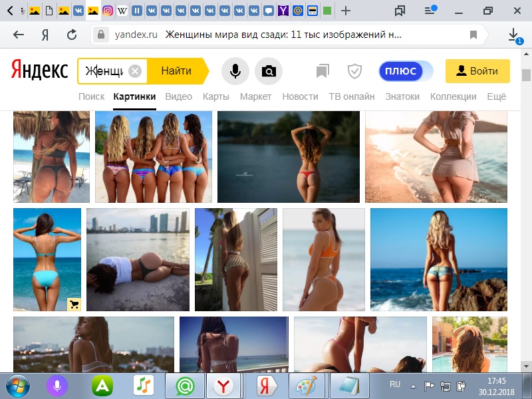Open the downloads panel
This screenshot has height=399, width=532.
coord(514,35)
